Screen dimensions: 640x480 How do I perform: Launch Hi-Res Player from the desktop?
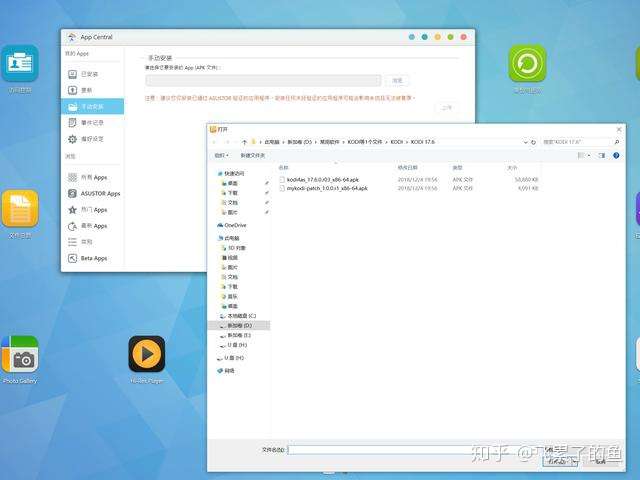pyautogui.click(x=147, y=354)
